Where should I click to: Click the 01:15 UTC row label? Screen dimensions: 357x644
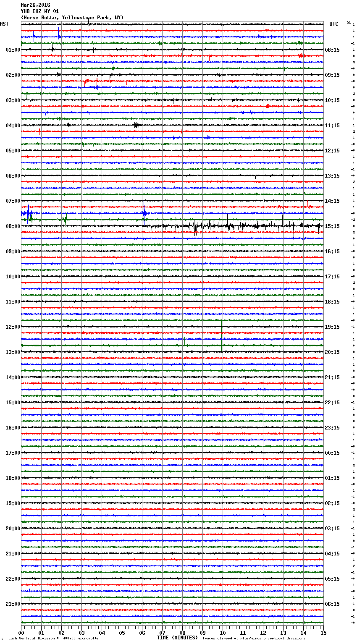pyautogui.click(x=332, y=478)
